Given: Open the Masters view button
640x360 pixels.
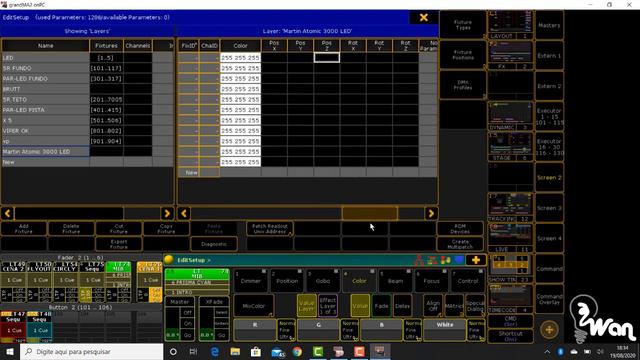Looking at the screenshot, I should pos(549,25).
